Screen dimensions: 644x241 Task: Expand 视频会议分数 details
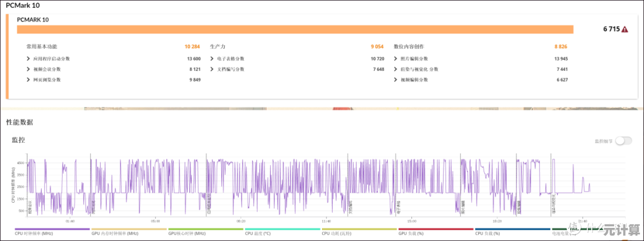(x=29, y=69)
